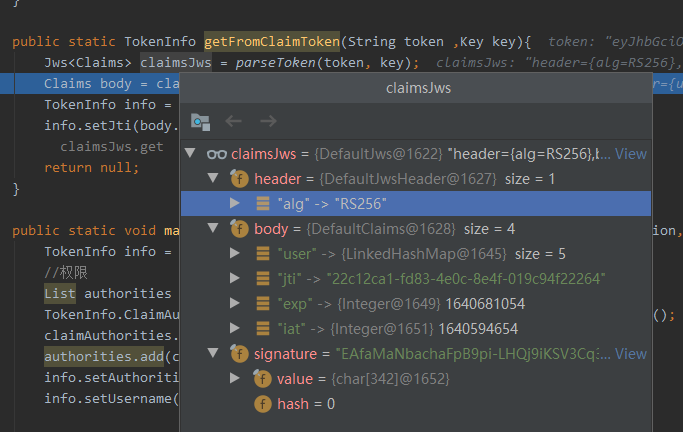Click the field icon next to header
This screenshot has height=432, width=683.
[239, 179]
